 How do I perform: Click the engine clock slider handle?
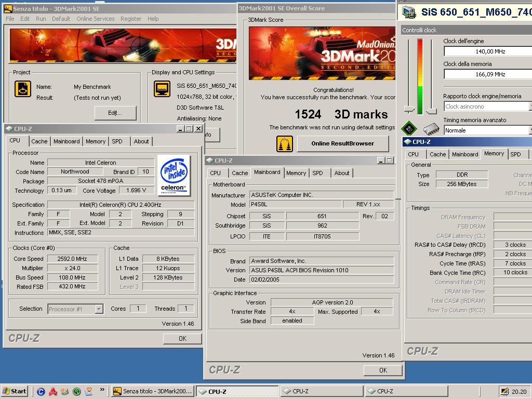tap(409, 110)
